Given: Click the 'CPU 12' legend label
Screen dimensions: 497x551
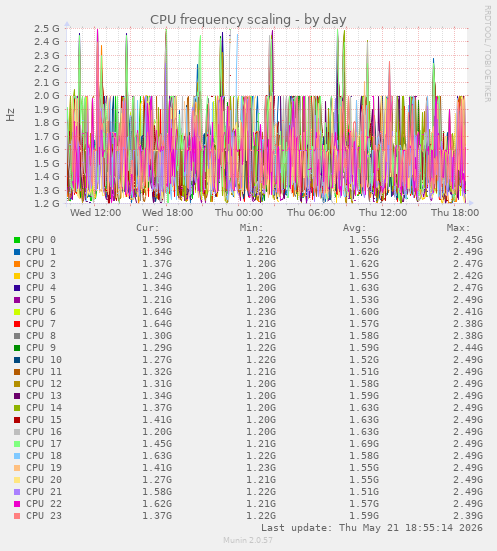Looking at the screenshot, I should [44, 384].
